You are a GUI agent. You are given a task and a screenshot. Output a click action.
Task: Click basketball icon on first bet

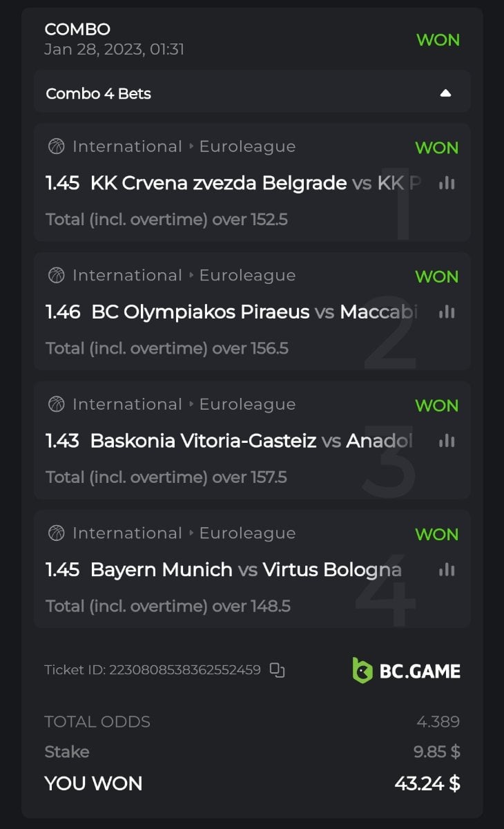coord(56,146)
